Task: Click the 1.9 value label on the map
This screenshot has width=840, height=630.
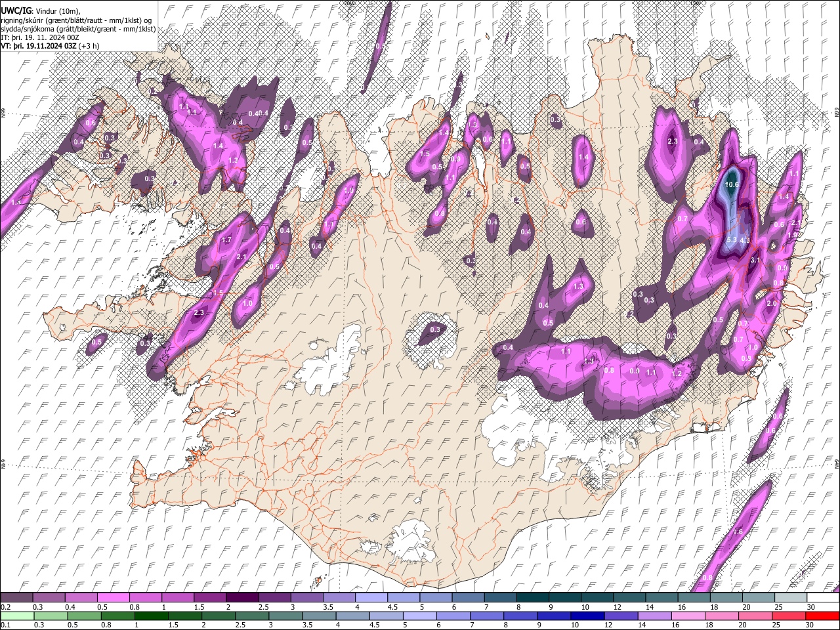Action: (793, 235)
